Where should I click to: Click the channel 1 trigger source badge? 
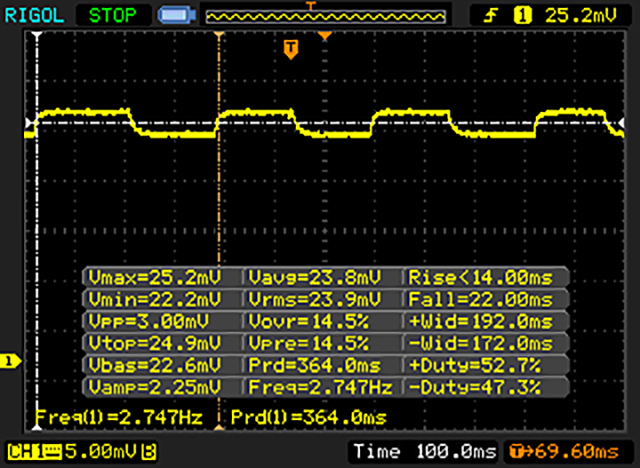point(522,16)
